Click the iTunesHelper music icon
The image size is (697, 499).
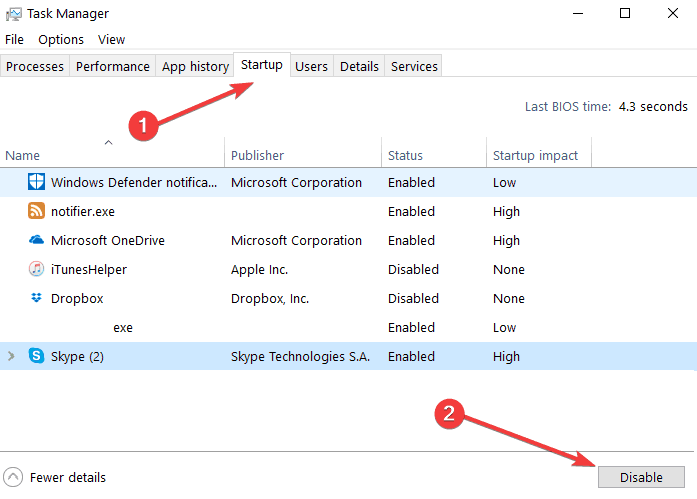(36, 270)
